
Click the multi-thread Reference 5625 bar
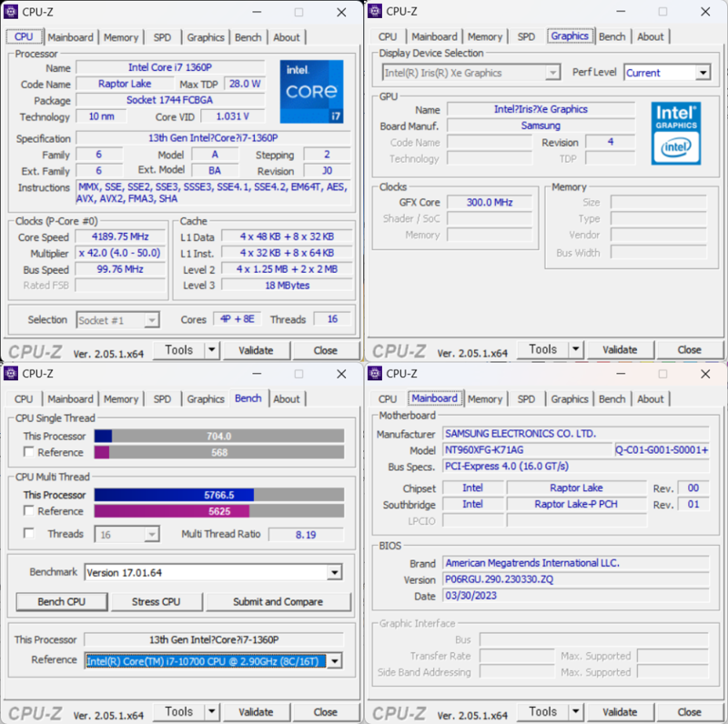point(219,511)
